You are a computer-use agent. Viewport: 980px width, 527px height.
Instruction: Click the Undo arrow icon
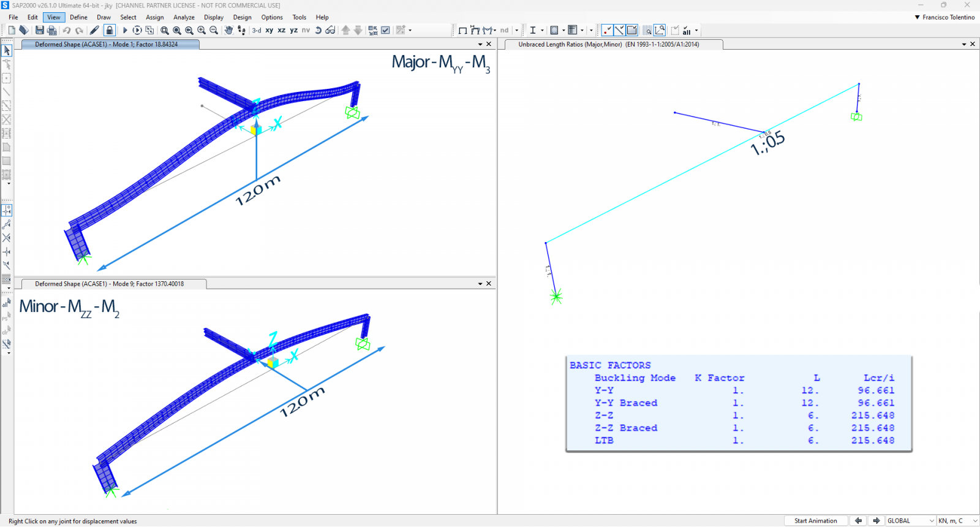point(67,30)
